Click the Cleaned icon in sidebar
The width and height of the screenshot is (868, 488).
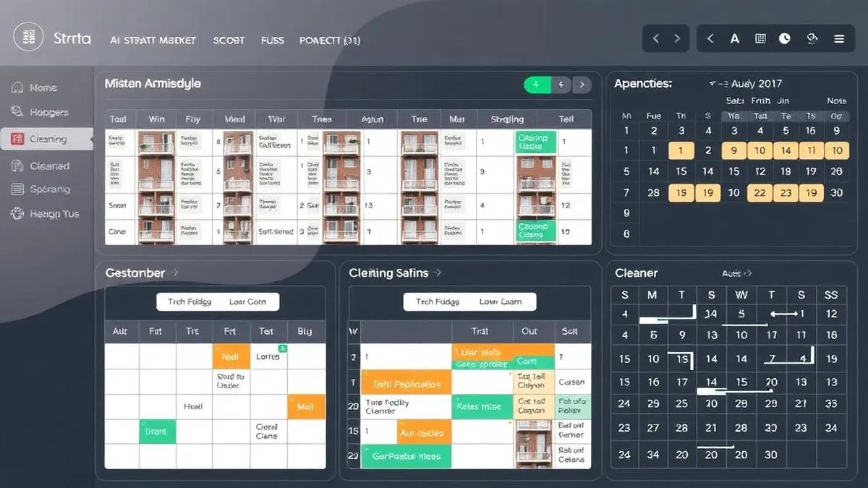(17, 166)
